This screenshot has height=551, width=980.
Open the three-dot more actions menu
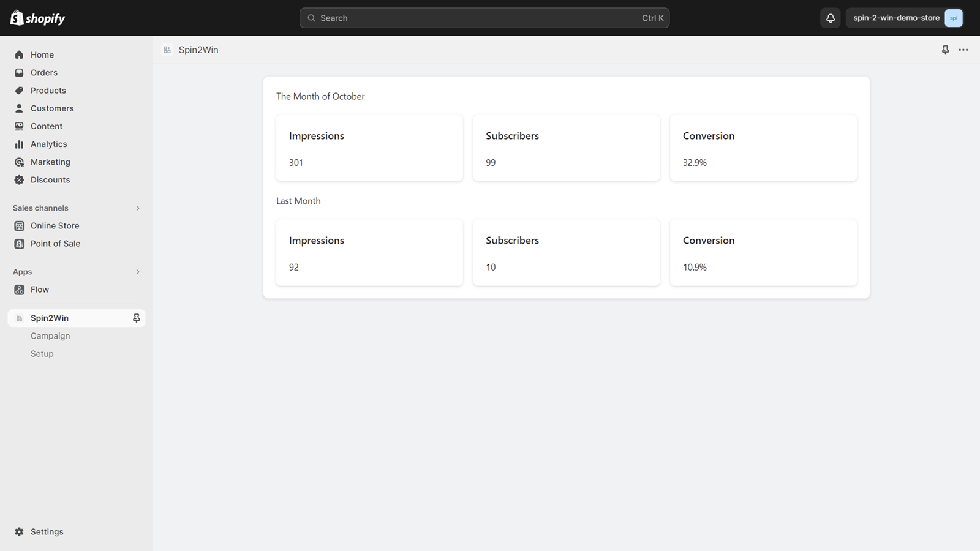[x=963, y=50]
